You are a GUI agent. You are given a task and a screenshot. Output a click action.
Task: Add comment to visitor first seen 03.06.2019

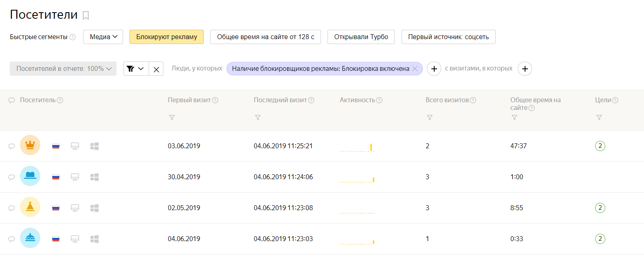[12, 146]
